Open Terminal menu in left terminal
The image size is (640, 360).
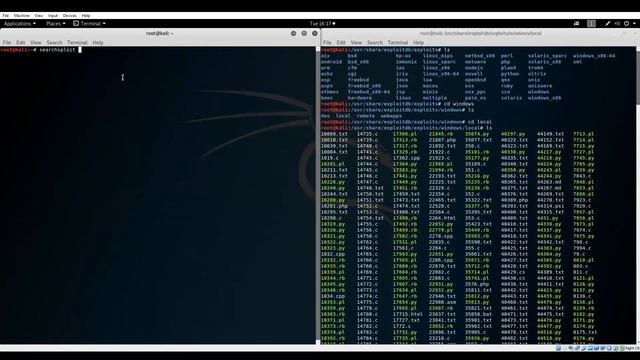(x=77, y=42)
